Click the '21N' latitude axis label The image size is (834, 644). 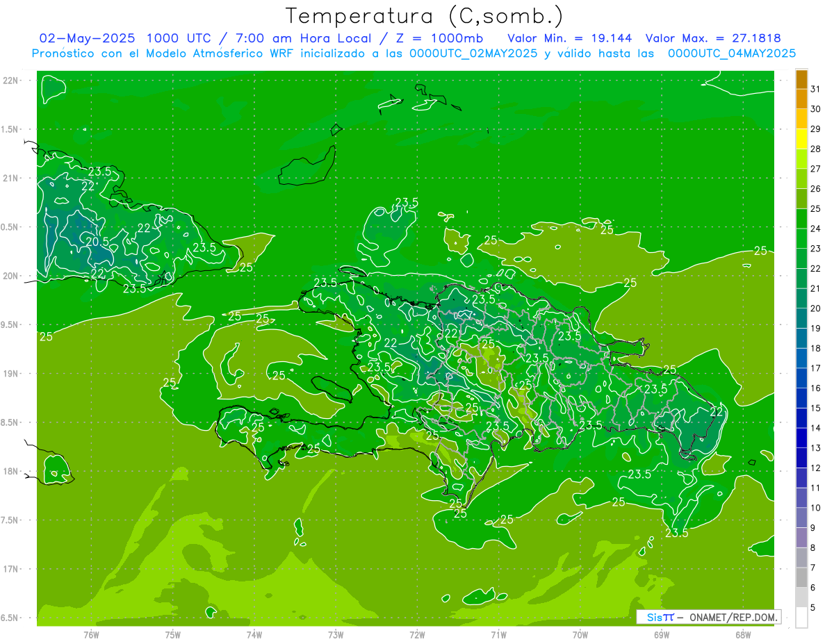pos(10,178)
